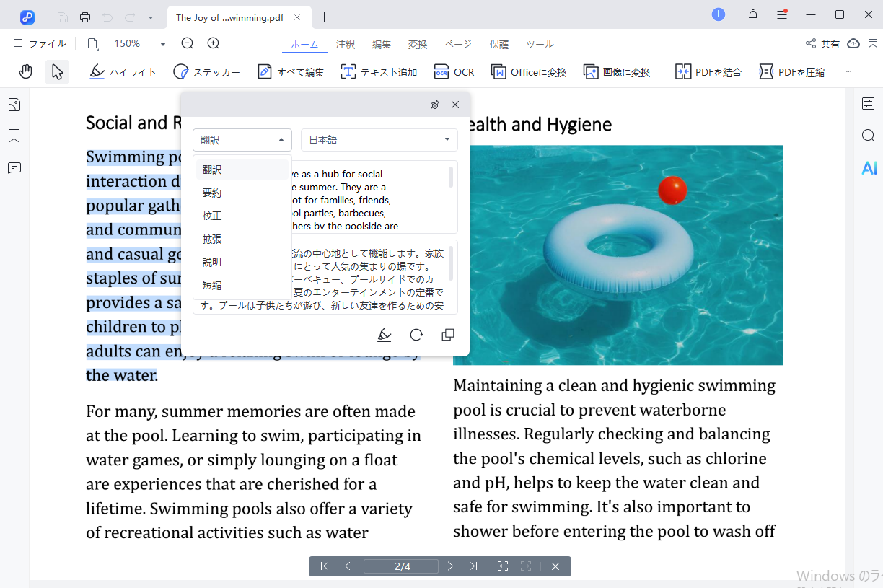This screenshot has height=588, width=883.
Task: Close the page navigation bar
Action: pyautogui.click(x=555, y=566)
